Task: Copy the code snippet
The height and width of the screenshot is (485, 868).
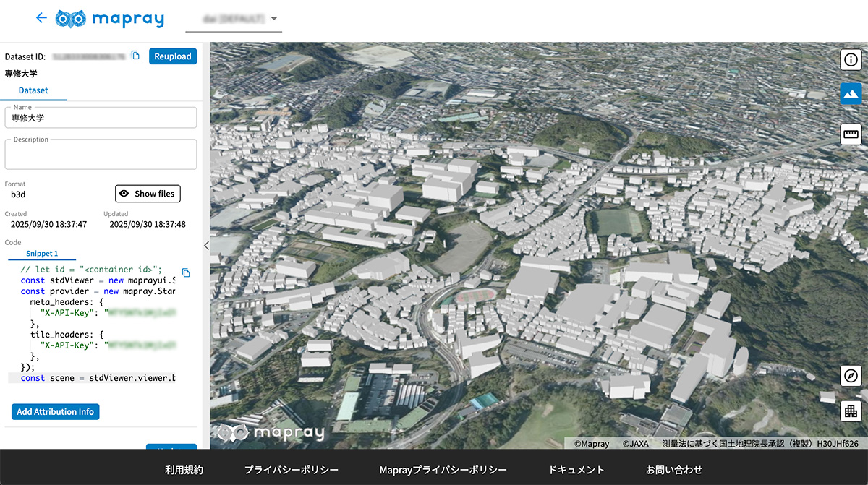Action: click(186, 272)
